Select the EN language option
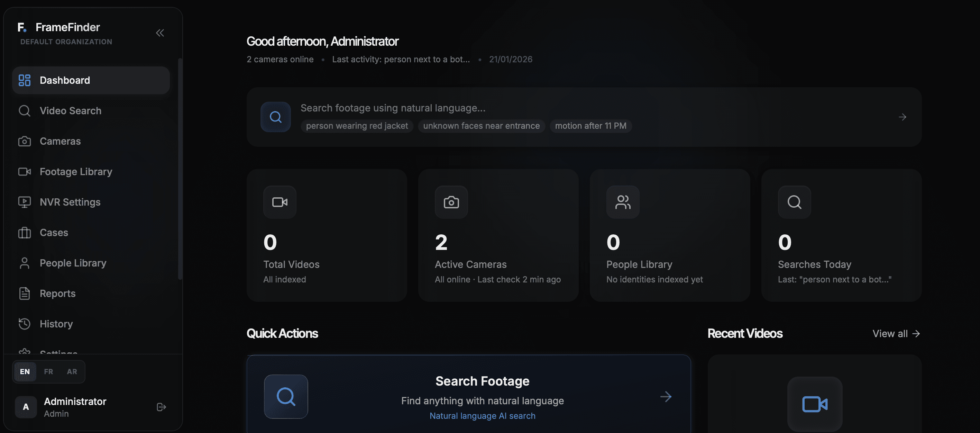The width and height of the screenshot is (980, 433). (24, 372)
